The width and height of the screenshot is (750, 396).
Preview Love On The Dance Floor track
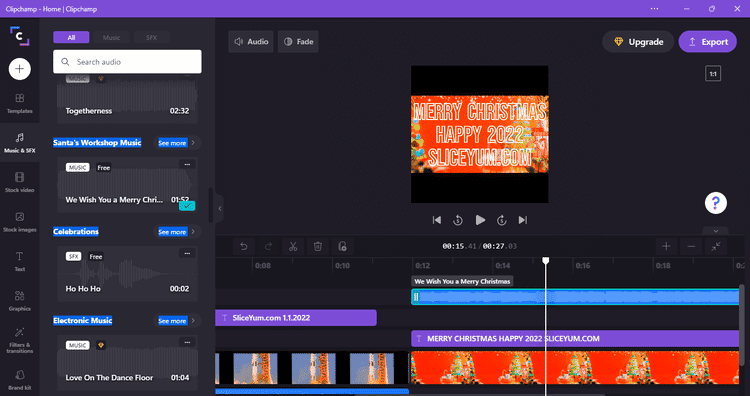(127, 363)
